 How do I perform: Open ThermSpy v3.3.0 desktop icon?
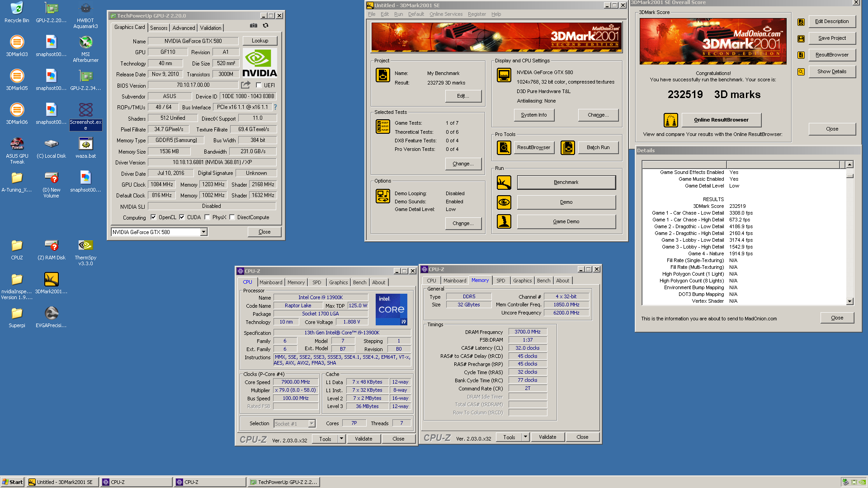85,252
